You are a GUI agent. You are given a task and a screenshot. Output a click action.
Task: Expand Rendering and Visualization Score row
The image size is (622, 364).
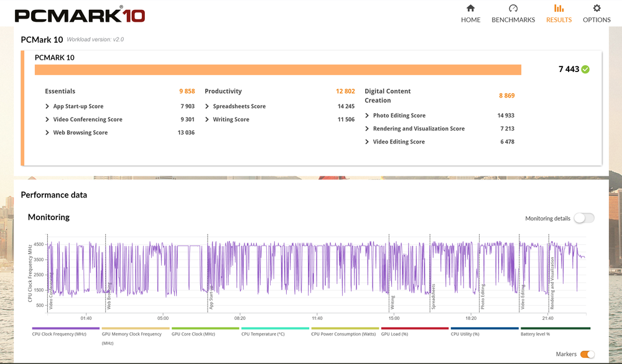coord(440,129)
